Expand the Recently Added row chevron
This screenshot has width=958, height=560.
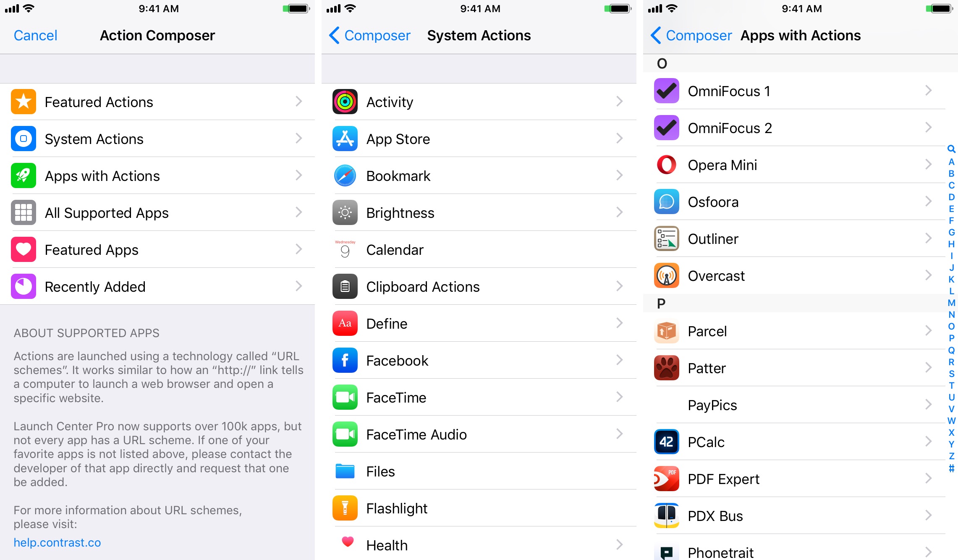pyautogui.click(x=298, y=286)
